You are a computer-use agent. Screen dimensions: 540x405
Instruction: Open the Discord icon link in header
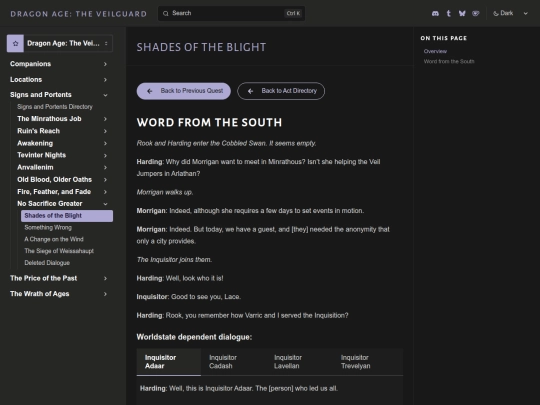click(x=435, y=13)
